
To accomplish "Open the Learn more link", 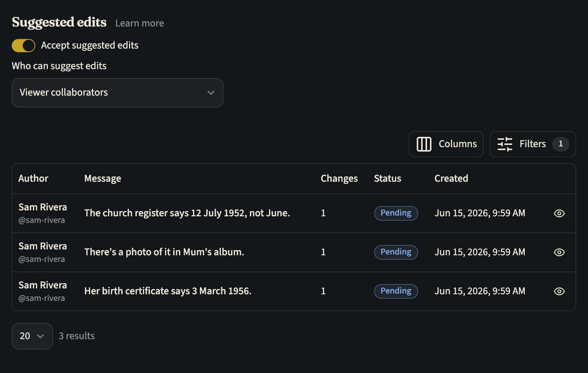I will 140,23.
